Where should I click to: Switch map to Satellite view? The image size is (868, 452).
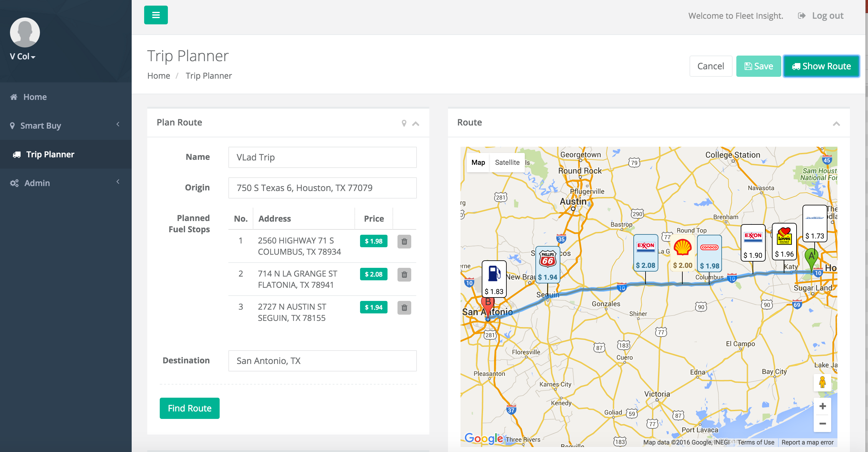[507, 162]
